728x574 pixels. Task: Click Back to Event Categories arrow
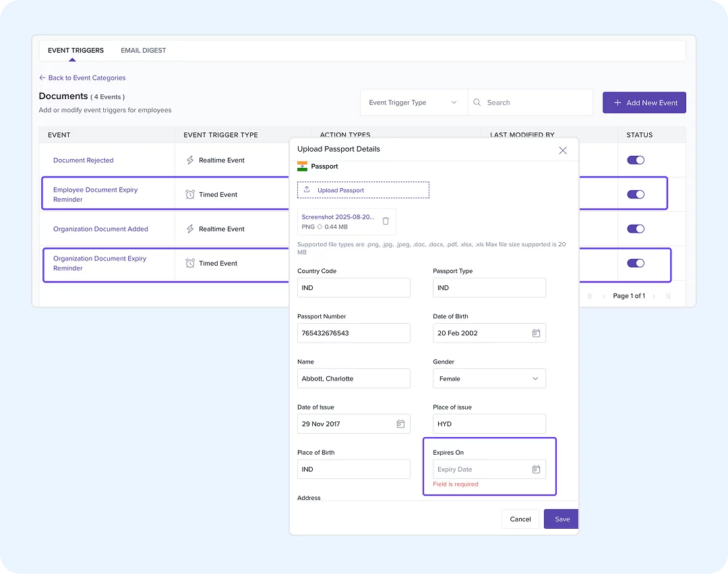(42, 78)
